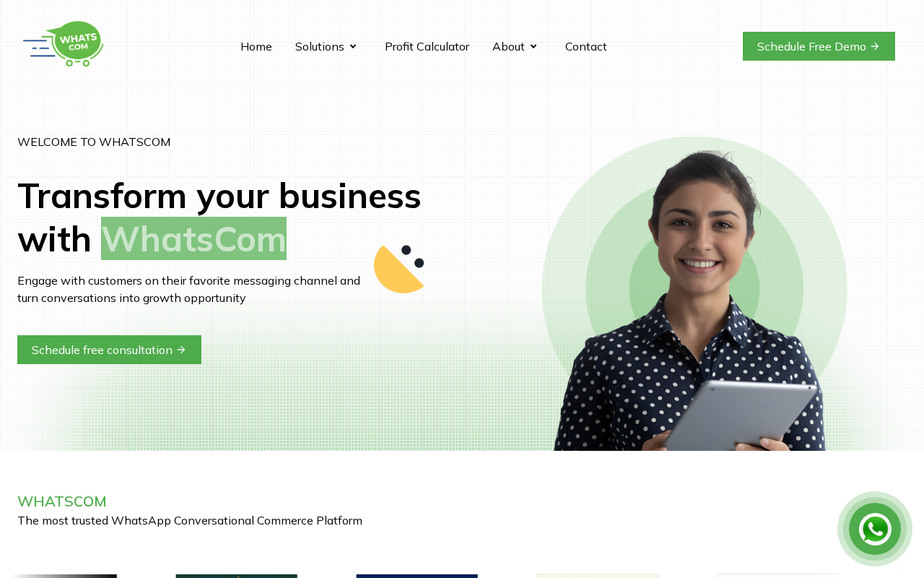Select the highlighted WhatsCom headline word

point(193,238)
